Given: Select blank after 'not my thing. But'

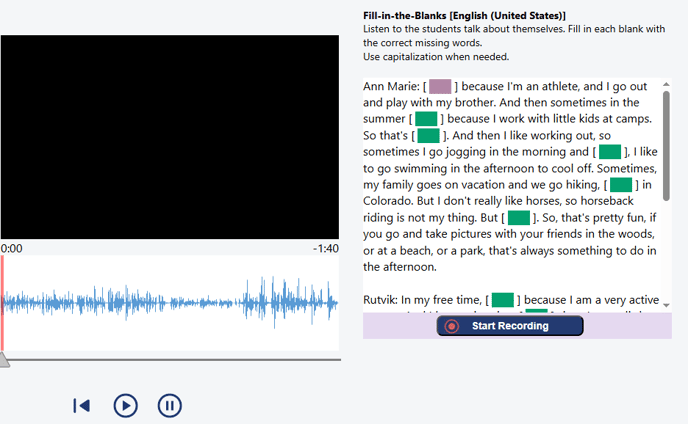Looking at the screenshot, I should (x=518, y=217).
